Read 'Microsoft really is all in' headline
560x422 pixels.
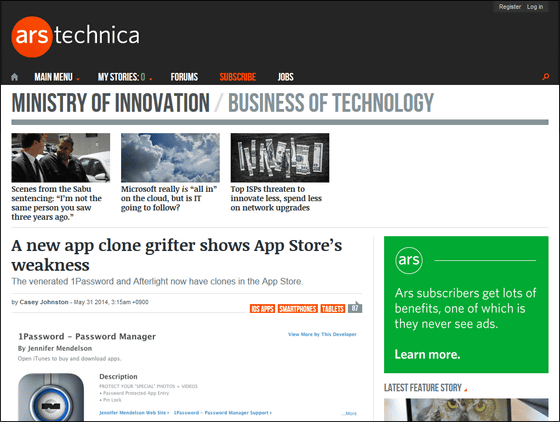point(169,198)
